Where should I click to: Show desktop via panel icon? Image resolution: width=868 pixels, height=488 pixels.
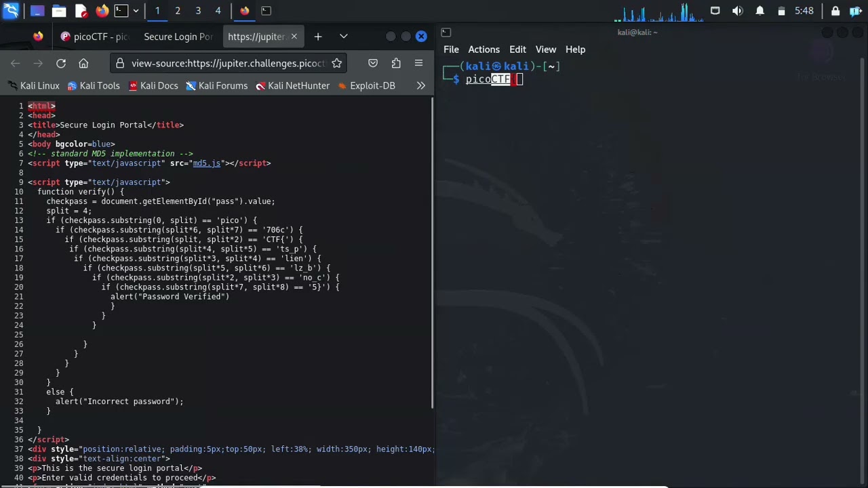37,11
